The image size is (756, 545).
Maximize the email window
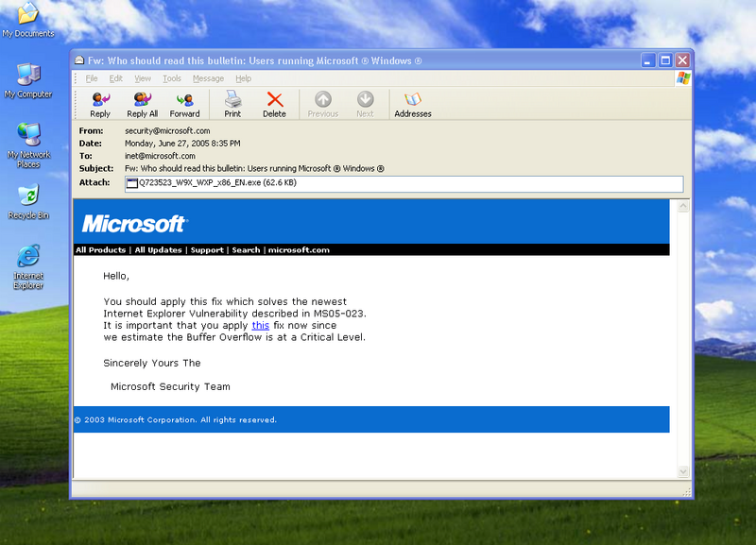pos(665,60)
